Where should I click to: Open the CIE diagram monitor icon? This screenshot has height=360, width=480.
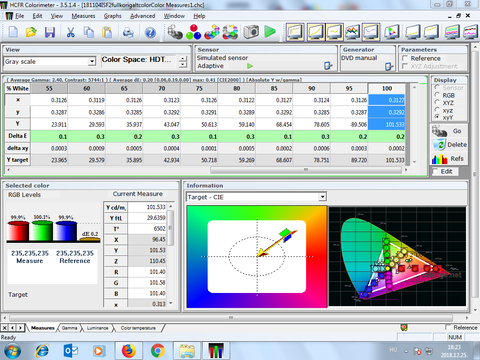pos(392,32)
